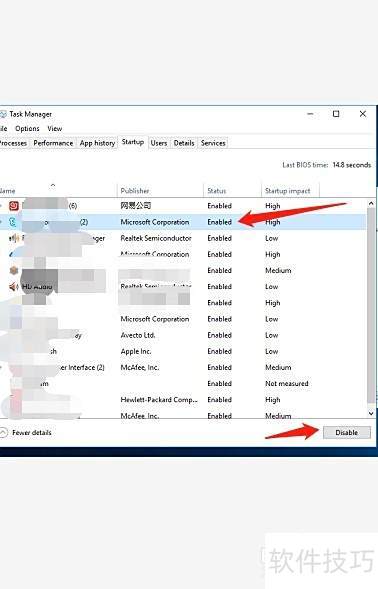
Task: Open the View menu
Action: coord(54,128)
